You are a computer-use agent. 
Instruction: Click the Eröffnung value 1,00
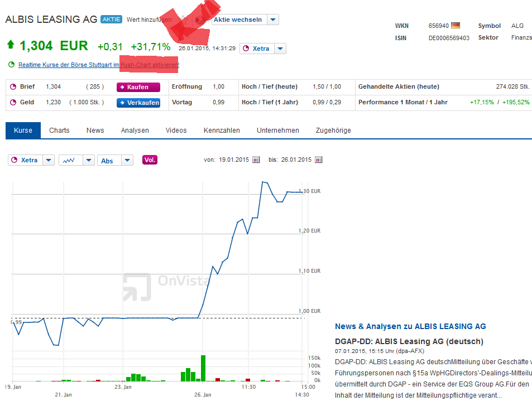218,86
